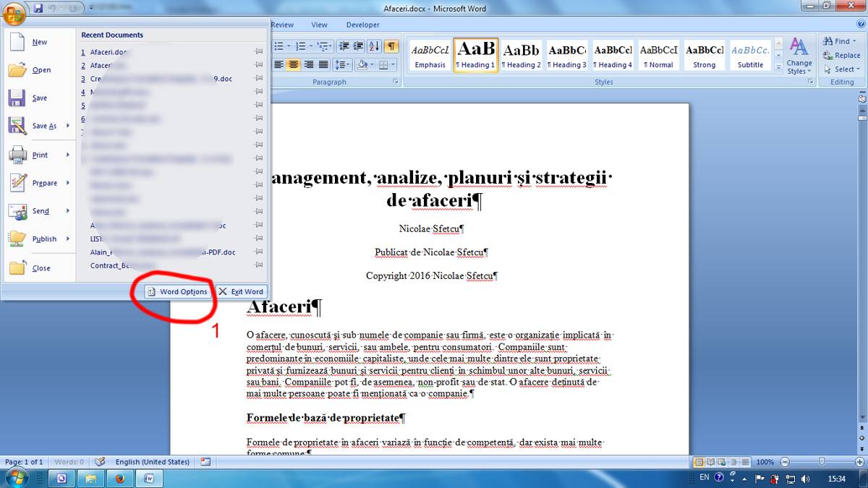Click the macro recording icon in status bar
Image resolution: width=868 pixels, height=488 pixels.
pyautogui.click(x=205, y=461)
